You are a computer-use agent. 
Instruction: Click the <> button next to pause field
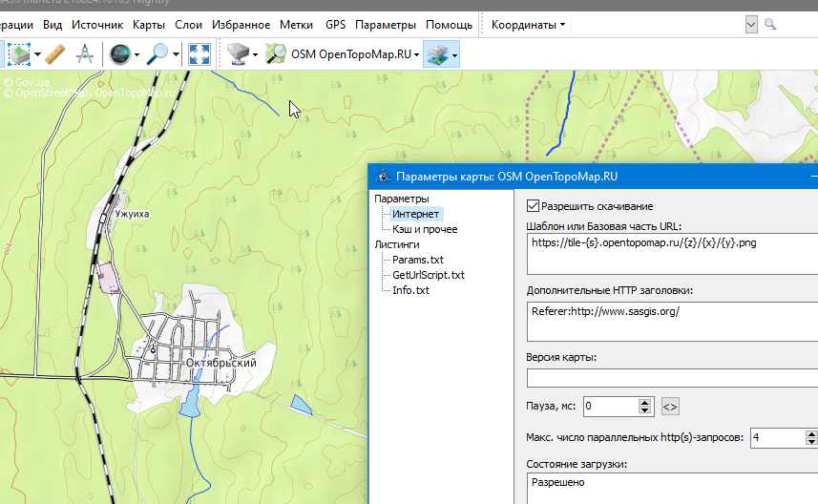[x=670, y=407]
